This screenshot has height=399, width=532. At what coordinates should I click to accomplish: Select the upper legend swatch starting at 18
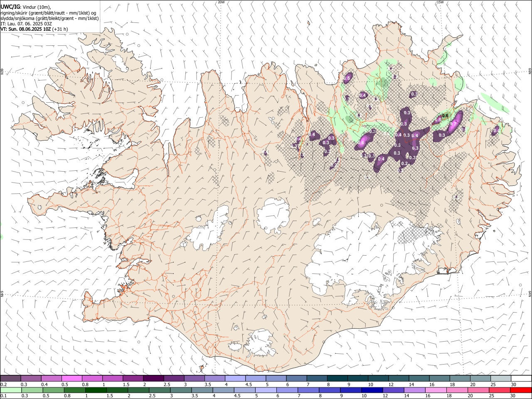tap(460, 379)
